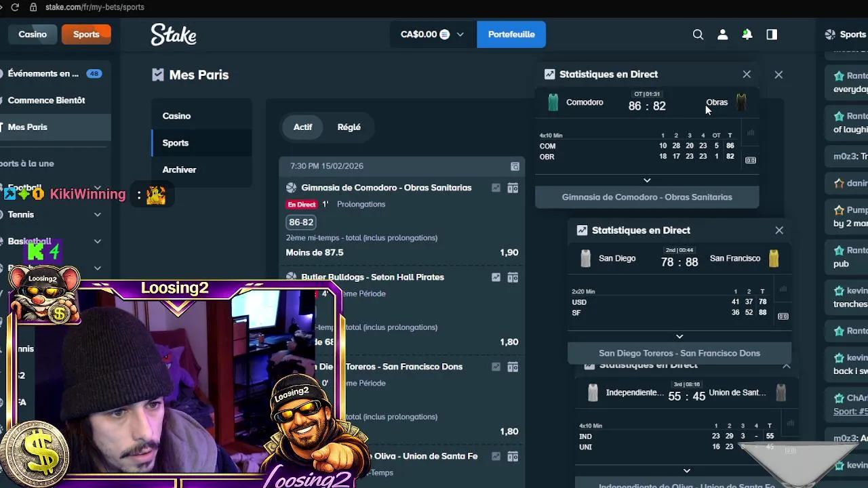The image size is (868, 488).
Task: Click the 1,90 odds value
Action: coord(509,252)
